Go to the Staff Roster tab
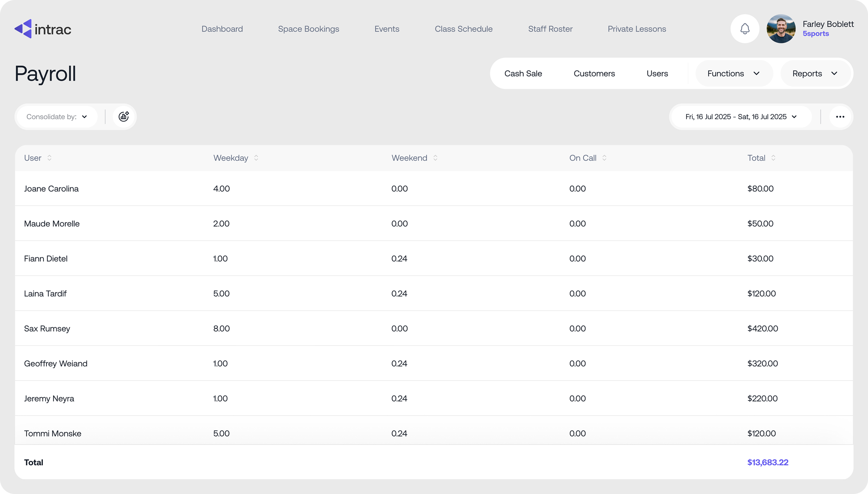The width and height of the screenshot is (868, 494). tap(550, 29)
